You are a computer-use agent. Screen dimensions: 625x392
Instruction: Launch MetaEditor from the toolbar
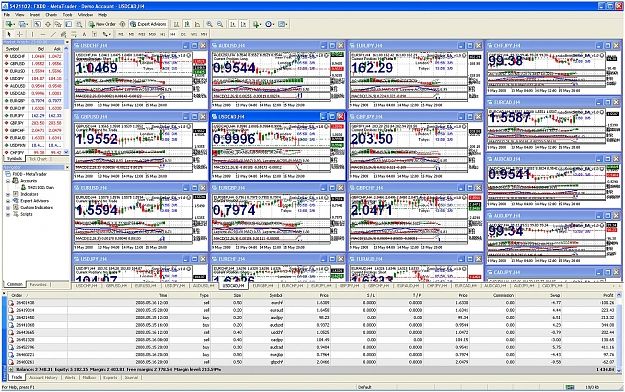coord(122,24)
